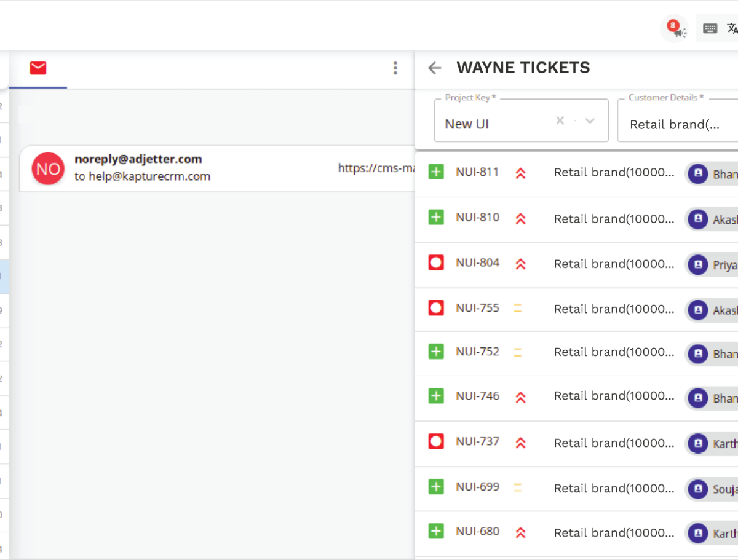738x560 pixels.
Task: Select ticket key NUI-699
Action: click(x=477, y=487)
